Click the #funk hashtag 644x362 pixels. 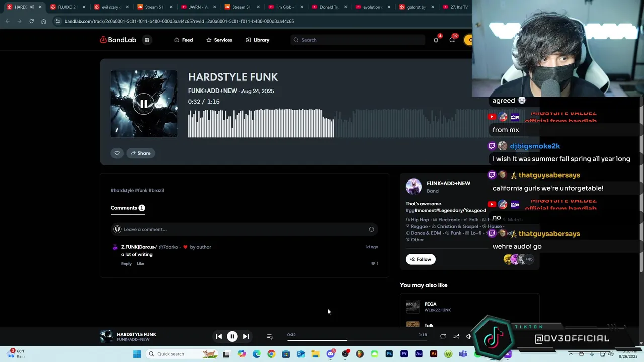141,190
